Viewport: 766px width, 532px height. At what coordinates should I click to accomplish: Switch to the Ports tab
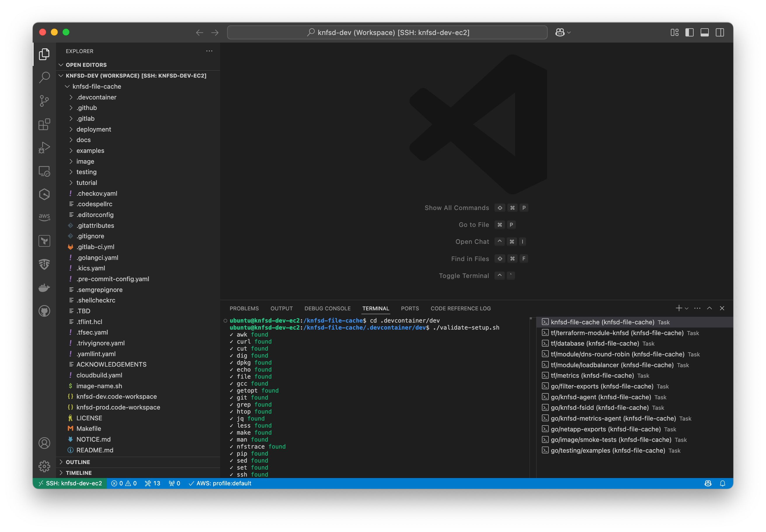tap(410, 308)
